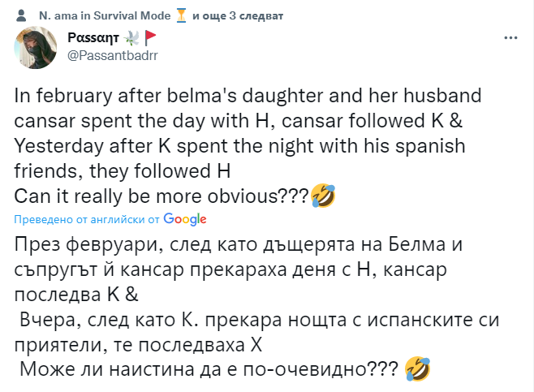Open the tweet's three-dot more menu
Viewport: 534px width, 392px height.
tap(510, 38)
